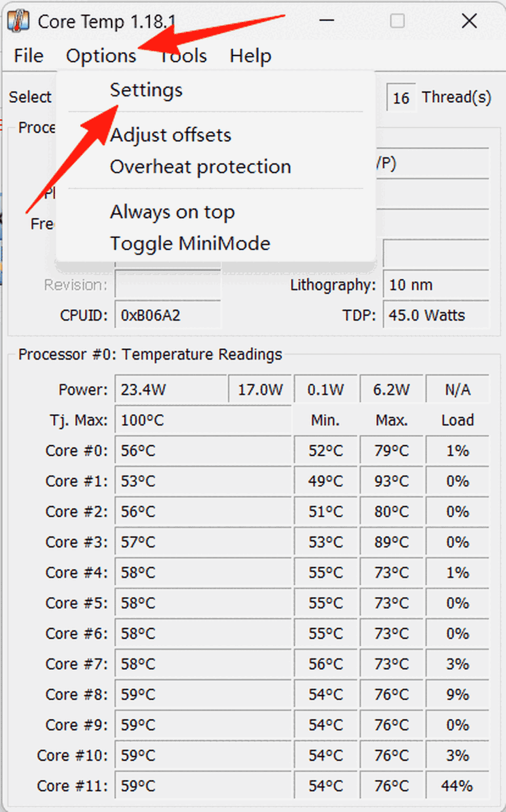Click the TDP field showing 45.0 Watts
Image resolution: width=506 pixels, height=812 pixels.
coord(435,315)
